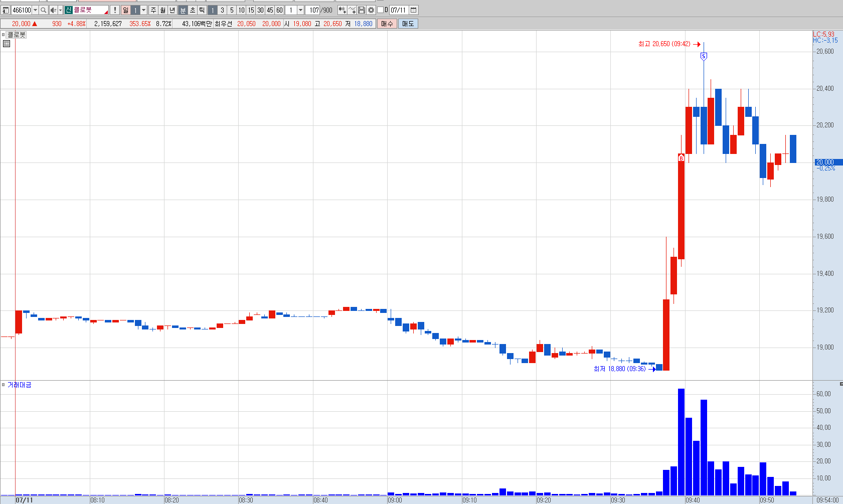Click the add indicator icon beside 107/900
This screenshot has width=843, height=504.
342,10
